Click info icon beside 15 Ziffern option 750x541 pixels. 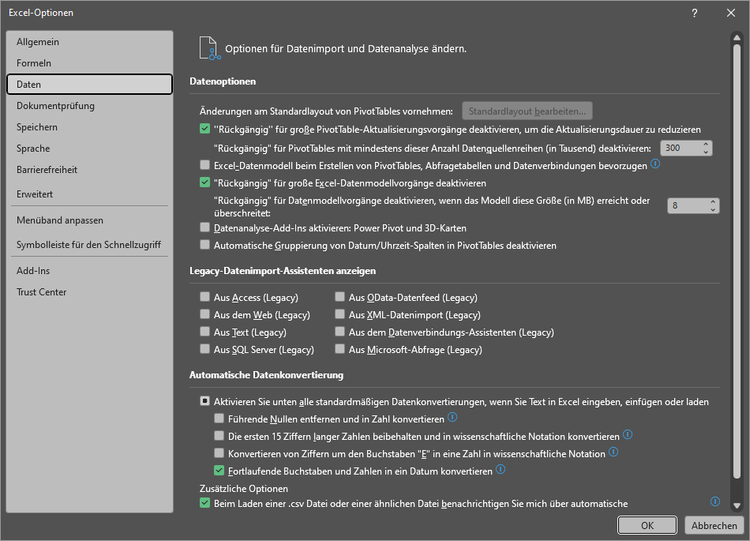click(x=628, y=435)
